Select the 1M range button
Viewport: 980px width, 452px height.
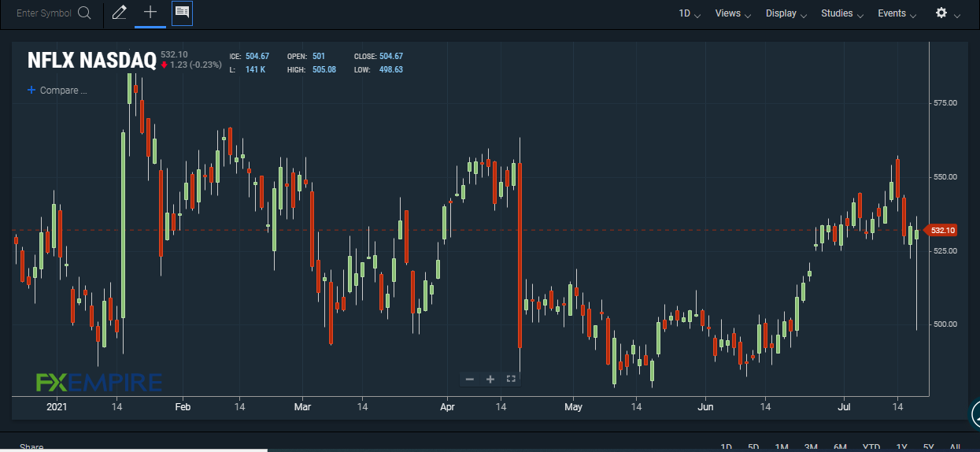[x=782, y=447]
